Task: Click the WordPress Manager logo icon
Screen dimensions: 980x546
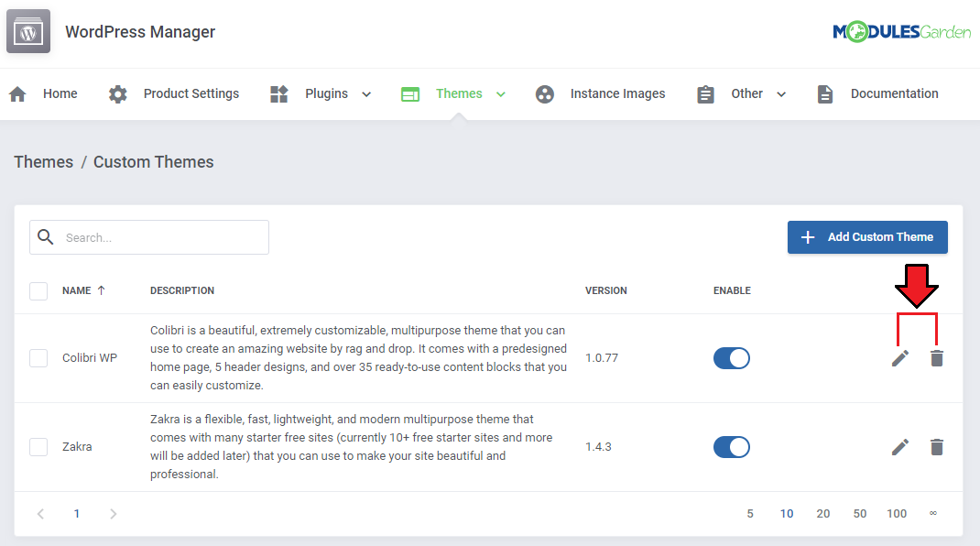Action: tap(28, 31)
